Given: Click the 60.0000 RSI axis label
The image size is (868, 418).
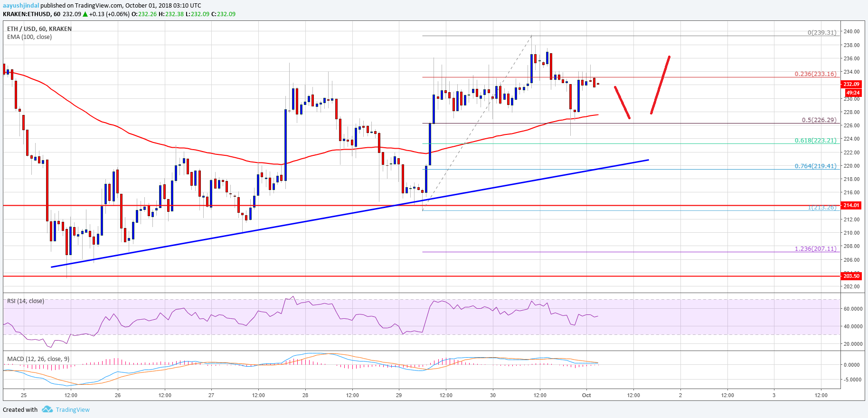Looking at the screenshot, I should (853, 309).
